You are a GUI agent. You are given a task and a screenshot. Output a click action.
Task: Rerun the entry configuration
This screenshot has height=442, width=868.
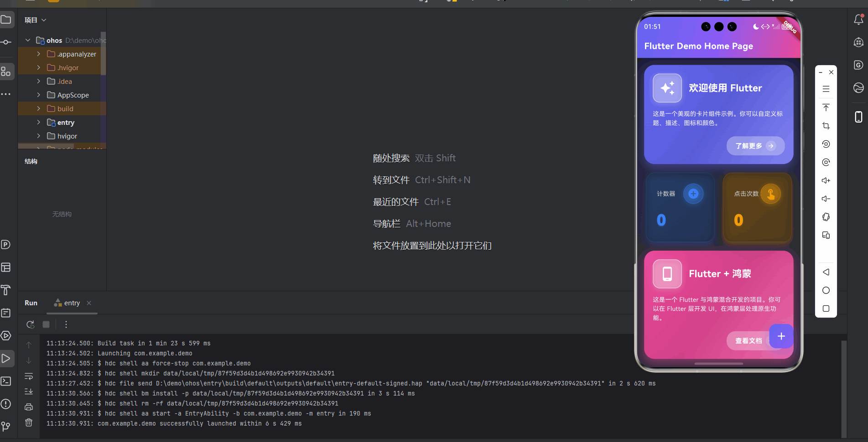(x=31, y=324)
